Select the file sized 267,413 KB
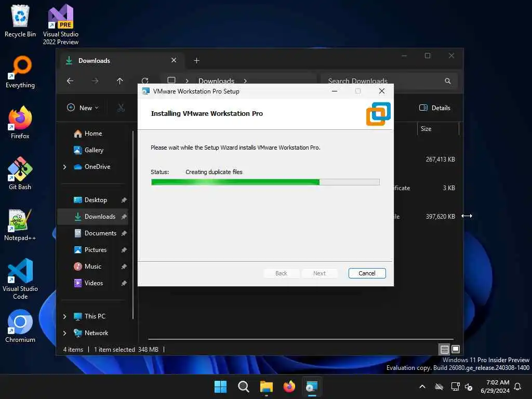Image resolution: width=532 pixels, height=399 pixels. click(x=441, y=159)
